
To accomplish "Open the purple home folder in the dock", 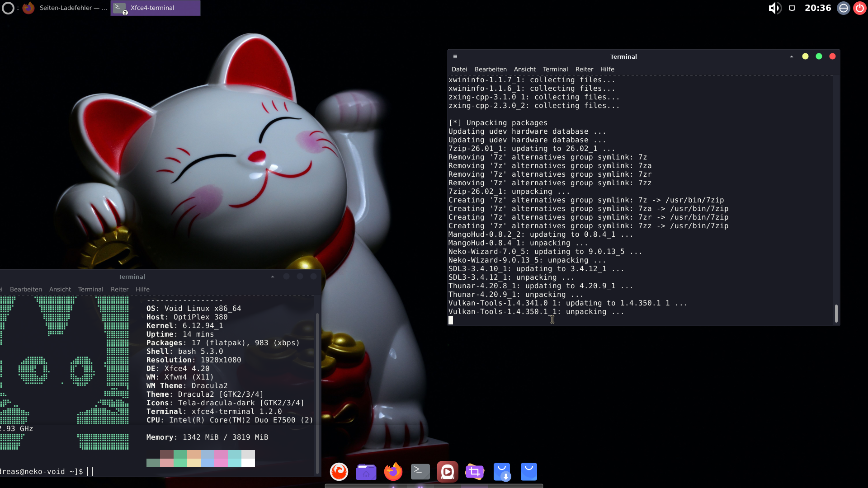I will click(x=366, y=472).
